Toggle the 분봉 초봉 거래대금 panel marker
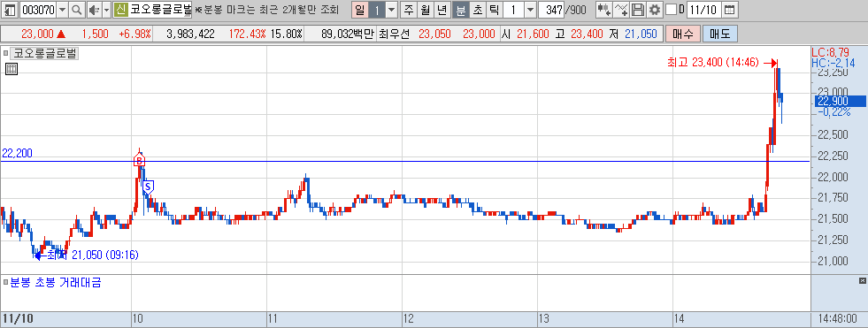Image resolution: width=868 pixels, height=328 pixels. coord(5,283)
